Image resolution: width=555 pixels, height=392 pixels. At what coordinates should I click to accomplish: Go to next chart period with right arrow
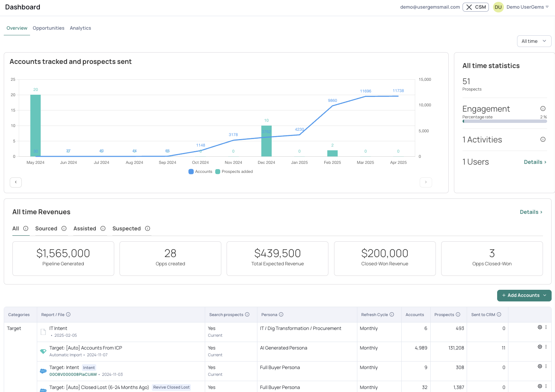[x=426, y=182]
